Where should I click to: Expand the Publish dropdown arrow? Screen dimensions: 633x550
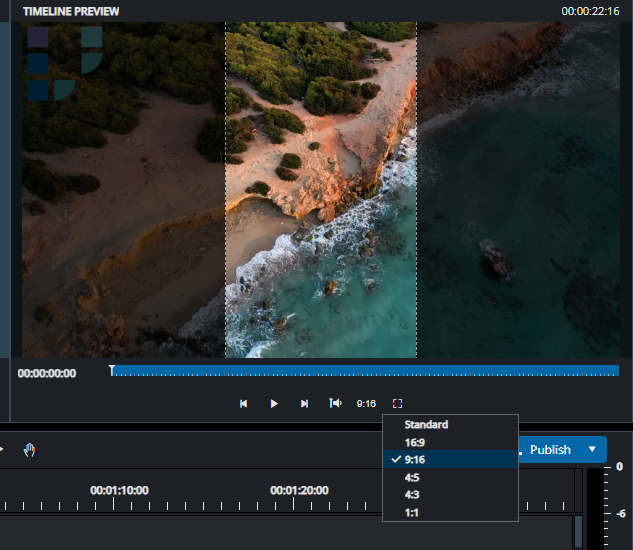[592, 449]
